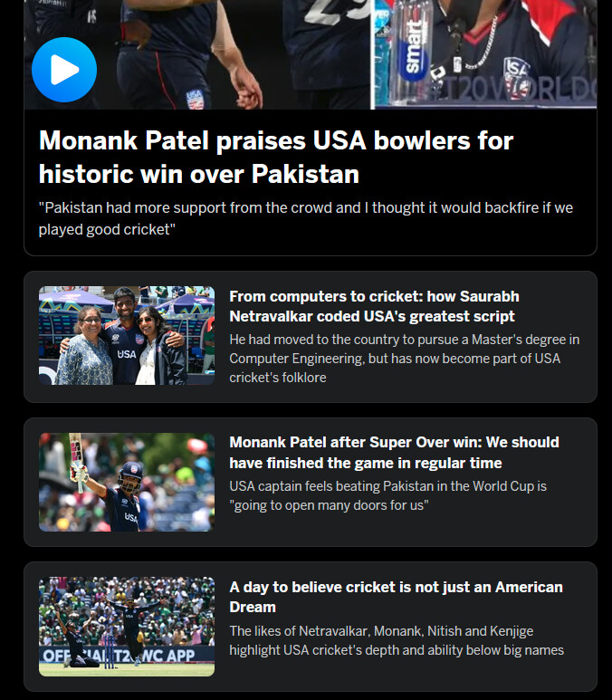Play the Monank Patel video
The height and width of the screenshot is (700, 612).
point(64,70)
